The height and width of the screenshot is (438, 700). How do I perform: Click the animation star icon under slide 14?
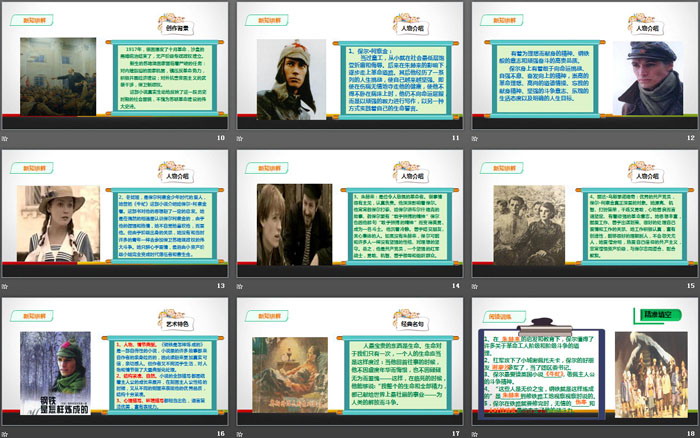click(x=240, y=286)
